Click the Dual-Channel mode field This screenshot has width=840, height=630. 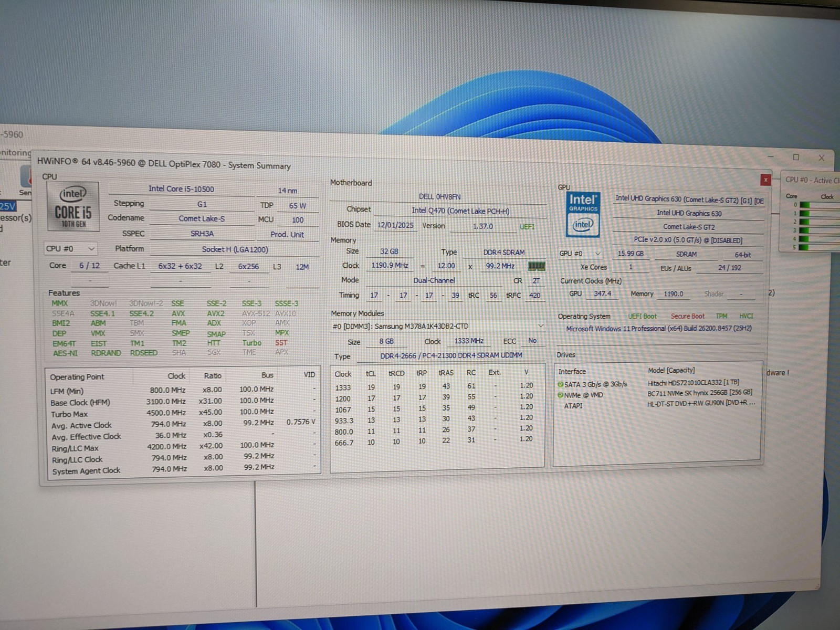[x=434, y=280]
